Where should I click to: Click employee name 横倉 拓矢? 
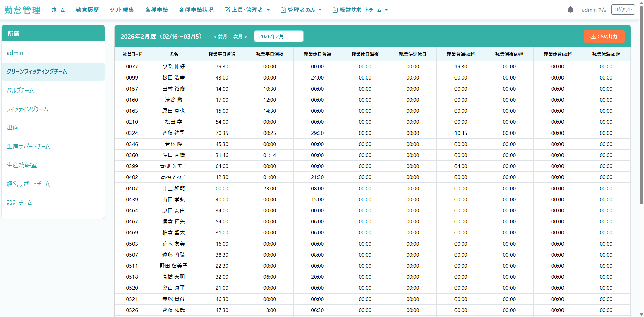coord(174,222)
